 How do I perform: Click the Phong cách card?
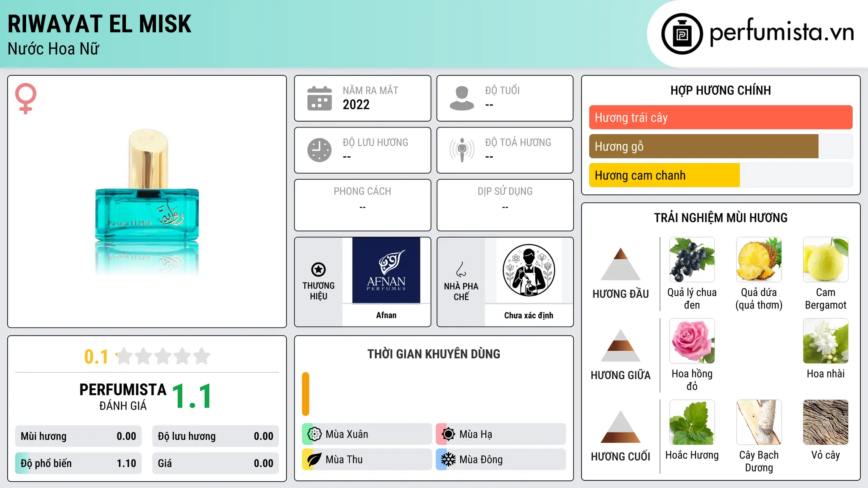click(x=362, y=205)
